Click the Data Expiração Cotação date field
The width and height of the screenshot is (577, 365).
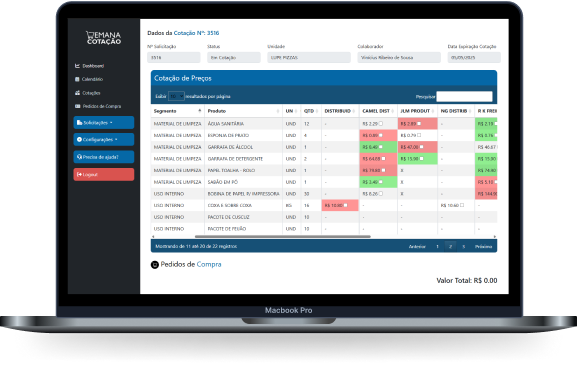click(x=474, y=57)
